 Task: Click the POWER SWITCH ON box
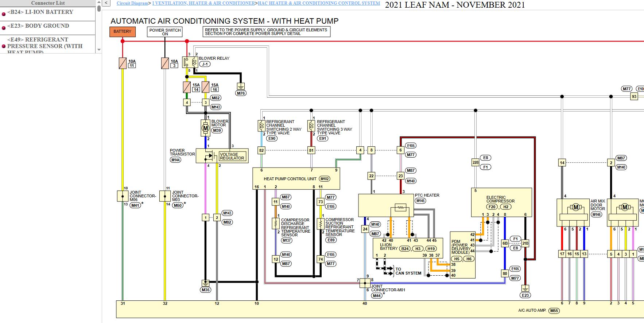[165, 32]
